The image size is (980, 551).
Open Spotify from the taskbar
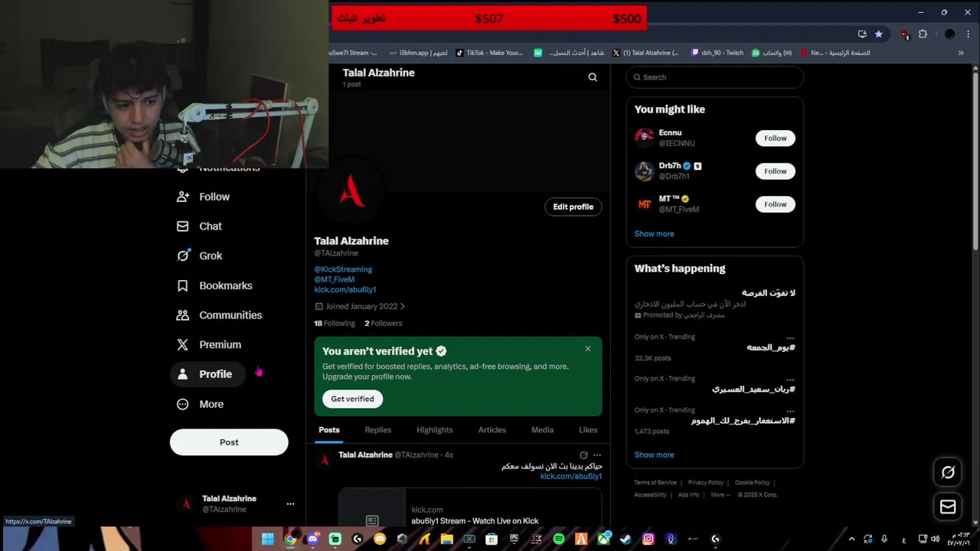[559, 539]
